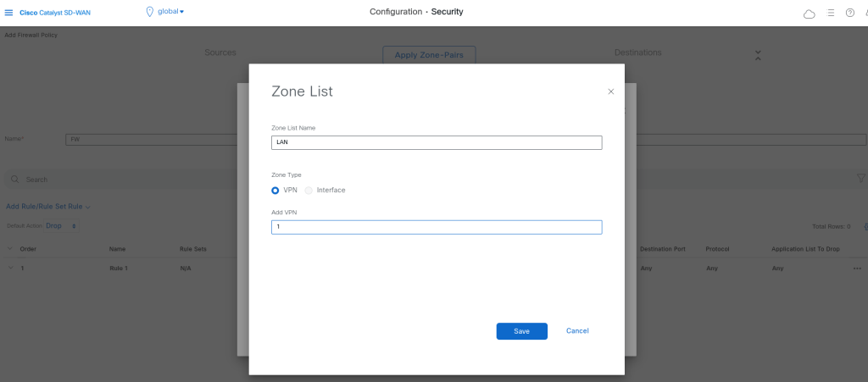This screenshot has width=868, height=382.
Task: Click the filter funnel icon
Action: tap(861, 180)
